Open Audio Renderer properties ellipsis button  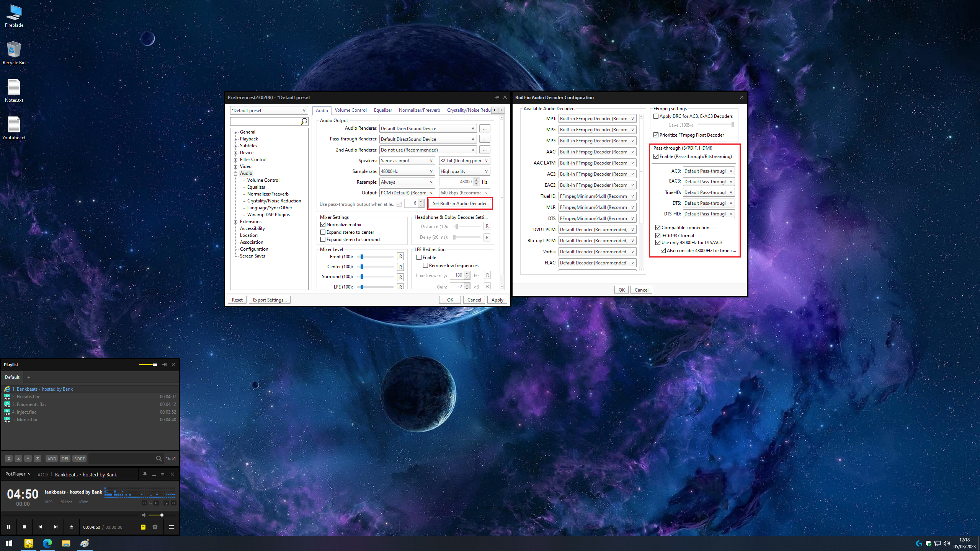pos(485,129)
